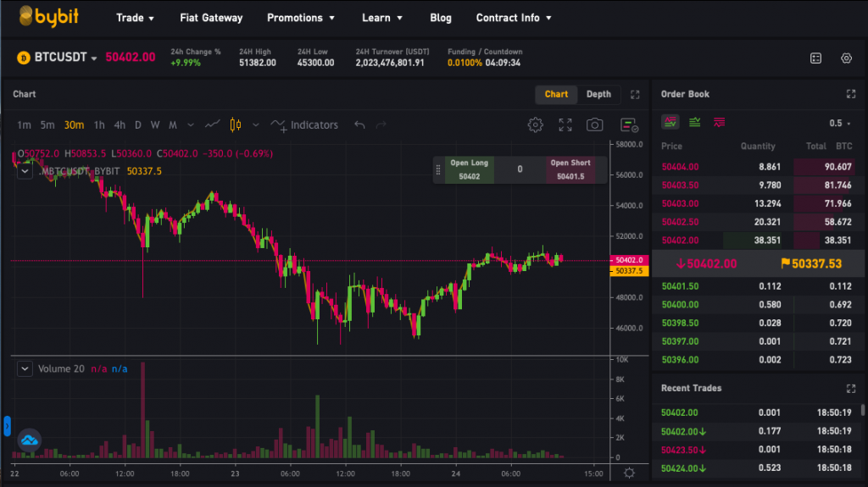Select the 30m timeframe

[x=74, y=125]
